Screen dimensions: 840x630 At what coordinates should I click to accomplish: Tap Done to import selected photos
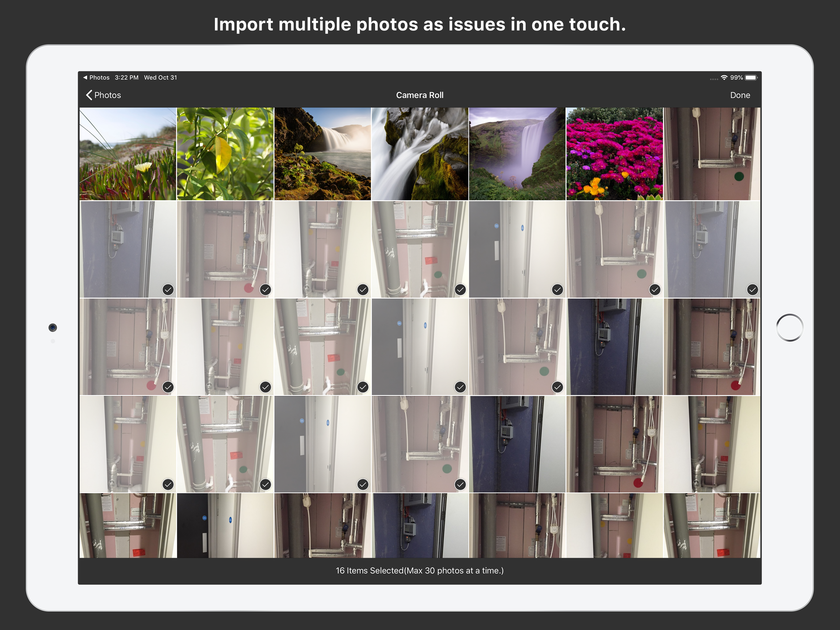click(x=739, y=95)
